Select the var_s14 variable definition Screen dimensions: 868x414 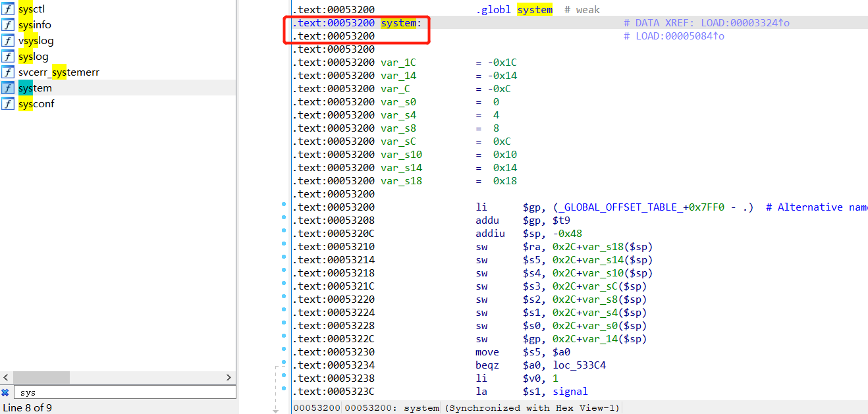(401, 168)
